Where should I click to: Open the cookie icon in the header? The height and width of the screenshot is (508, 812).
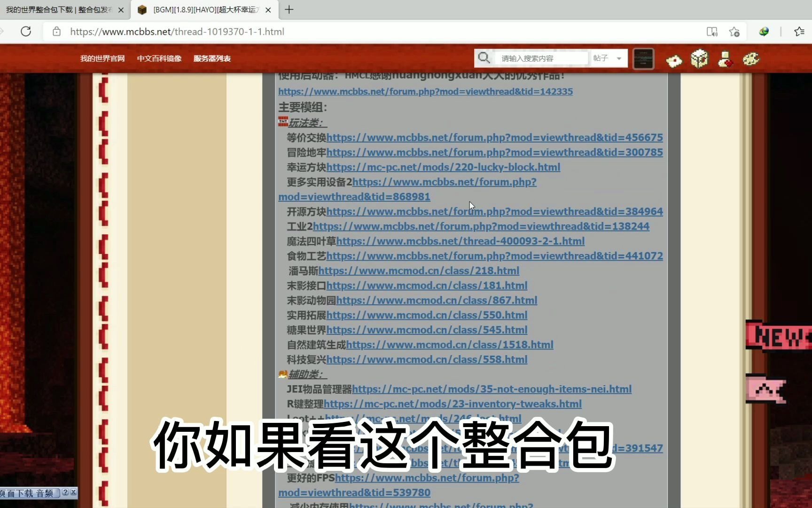click(751, 58)
